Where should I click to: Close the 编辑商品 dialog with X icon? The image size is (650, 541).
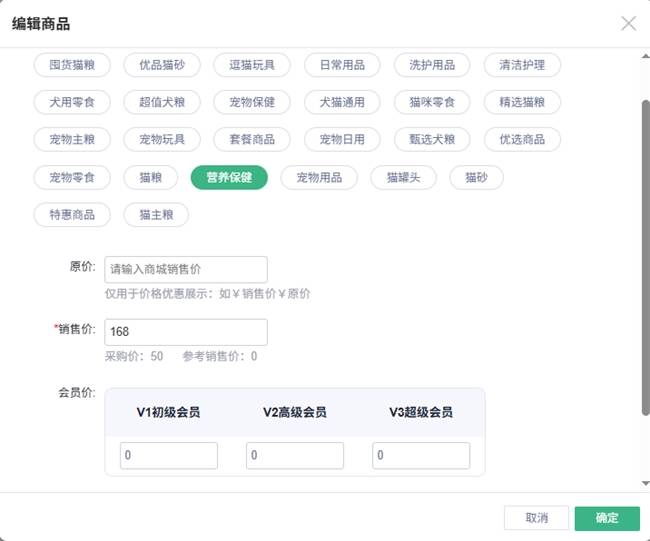(x=628, y=23)
